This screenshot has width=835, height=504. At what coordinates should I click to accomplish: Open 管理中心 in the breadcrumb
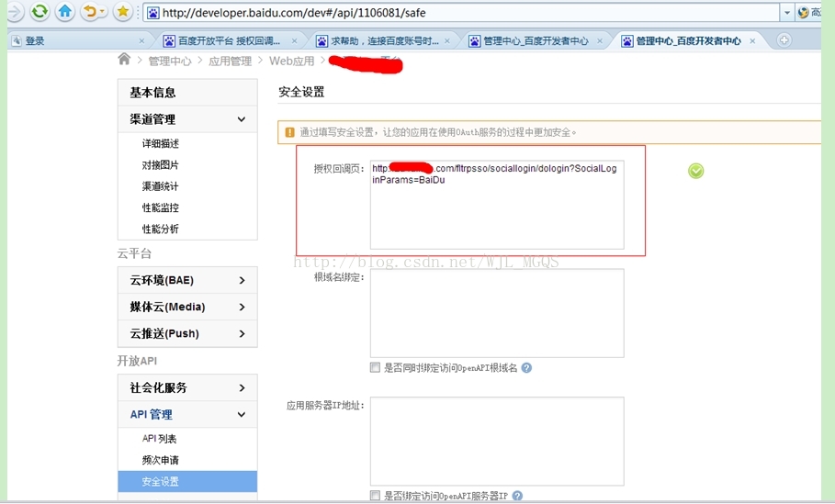coord(169,62)
